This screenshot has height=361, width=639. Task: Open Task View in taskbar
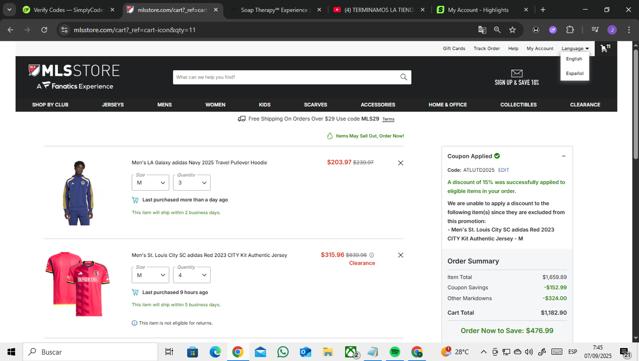pyautogui.click(x=169, y=352)
